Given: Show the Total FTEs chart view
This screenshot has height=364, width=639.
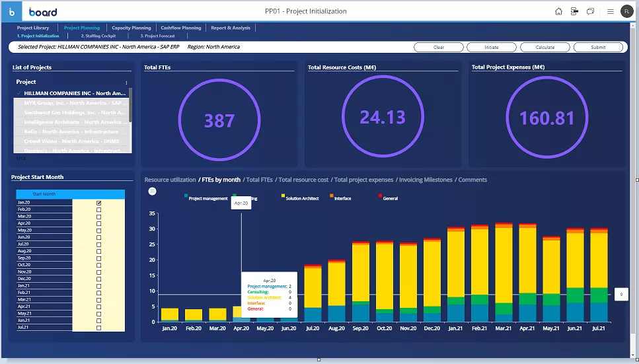Looking at the screenshot, I should 260,180.
